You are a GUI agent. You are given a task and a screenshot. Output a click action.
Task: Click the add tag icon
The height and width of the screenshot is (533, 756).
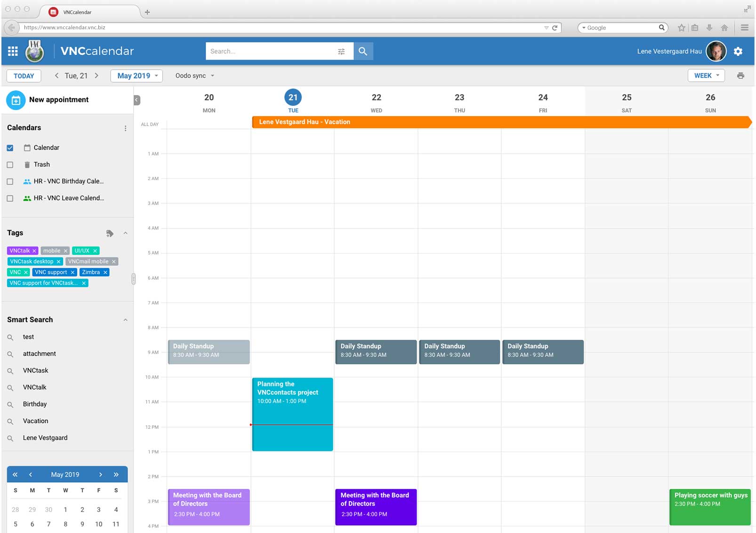pos(110,233)
